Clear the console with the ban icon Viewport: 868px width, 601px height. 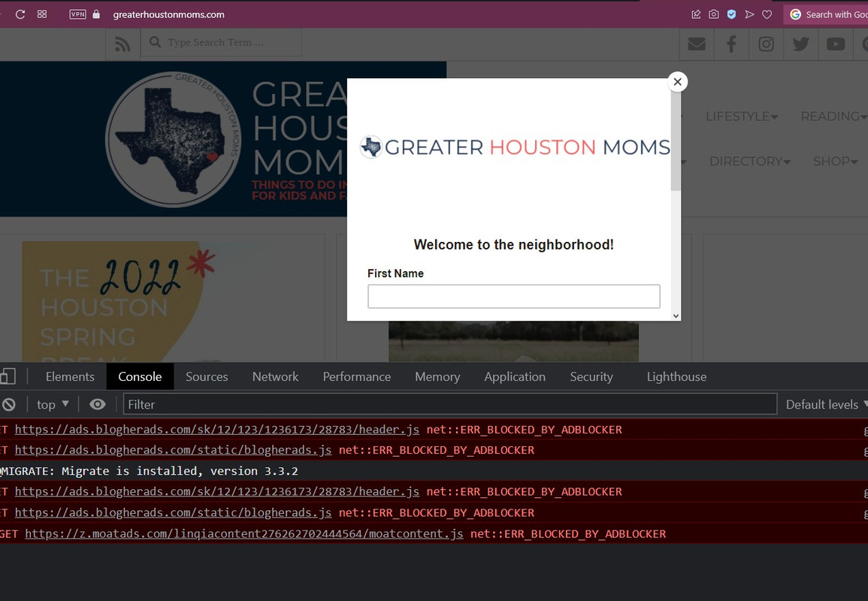[x=9, y=404]
